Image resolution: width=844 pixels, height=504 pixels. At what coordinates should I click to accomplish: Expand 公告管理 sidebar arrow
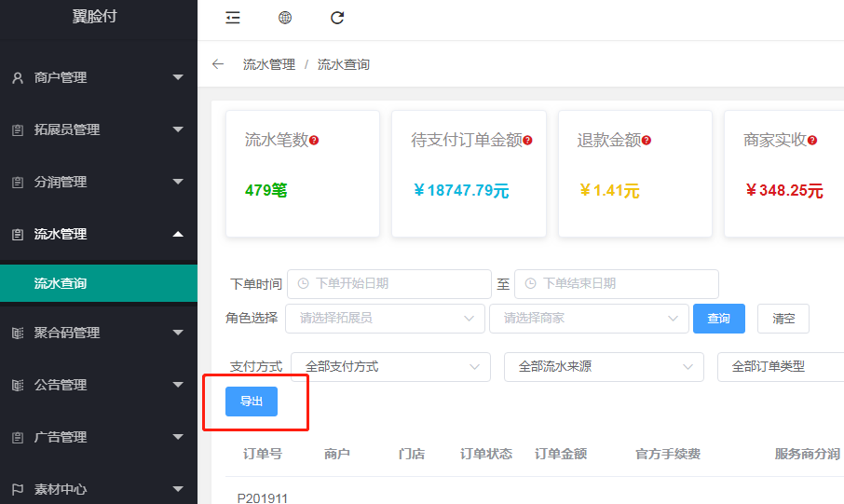pyautogui.click(x=178, y=385)
